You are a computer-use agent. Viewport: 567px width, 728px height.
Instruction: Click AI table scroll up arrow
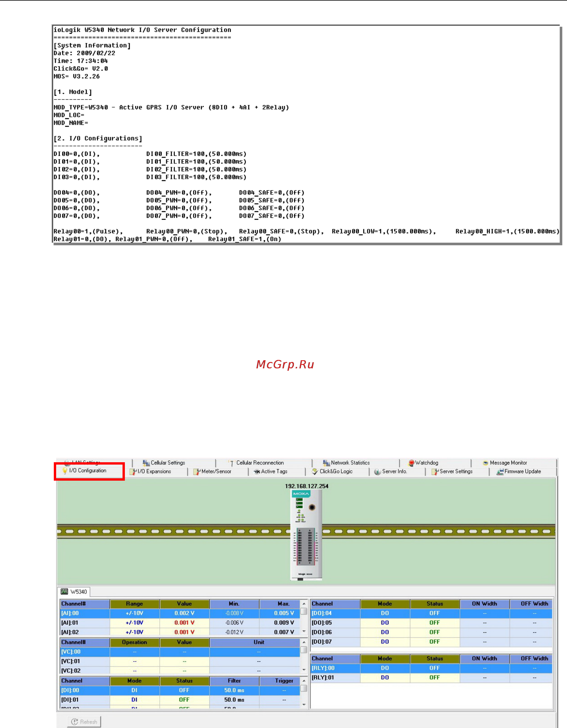click(x=304, y=604)
